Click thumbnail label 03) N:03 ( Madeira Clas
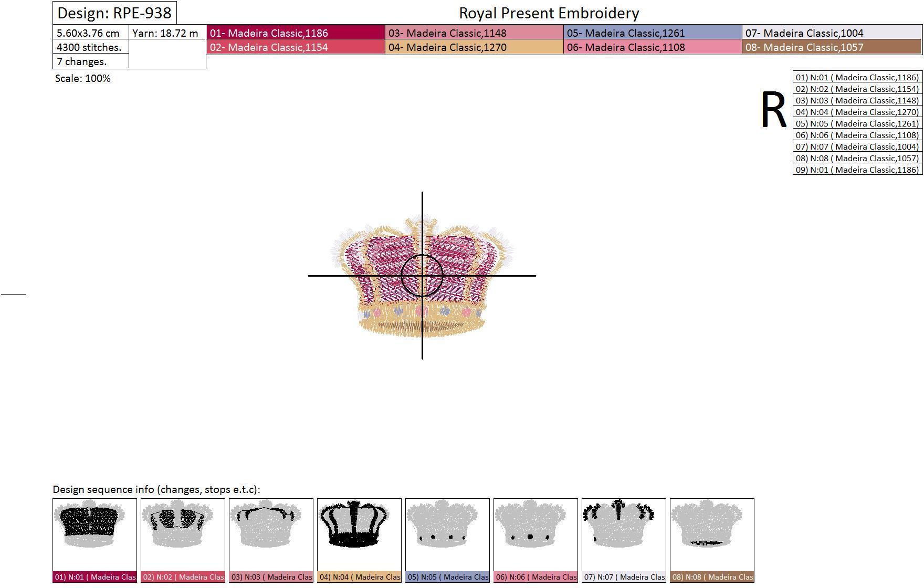 (x=271, y=577)
